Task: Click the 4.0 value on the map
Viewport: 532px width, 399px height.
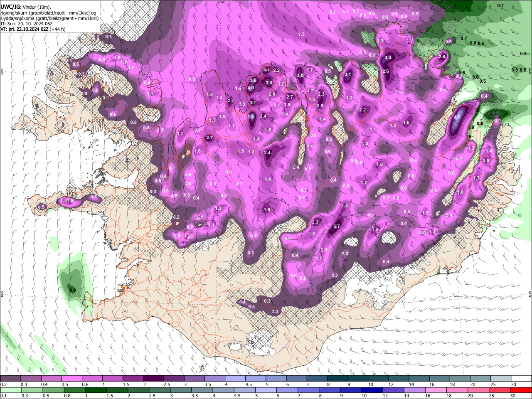Action: pyautogui.click(x=251, y=88)
